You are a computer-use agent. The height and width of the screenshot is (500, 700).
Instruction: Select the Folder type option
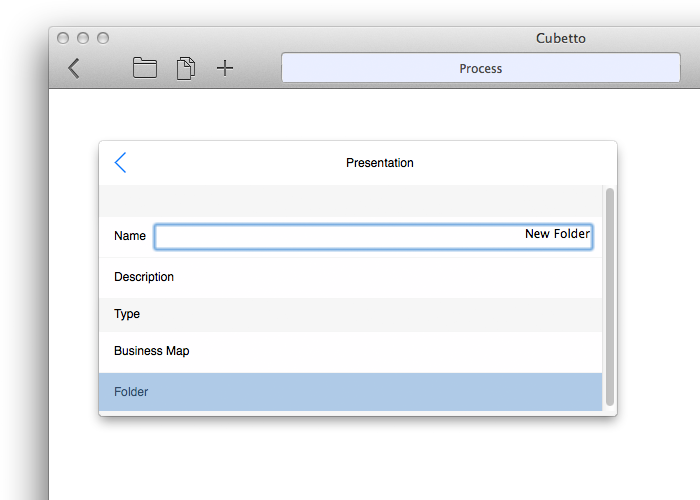tap(350, 392)
